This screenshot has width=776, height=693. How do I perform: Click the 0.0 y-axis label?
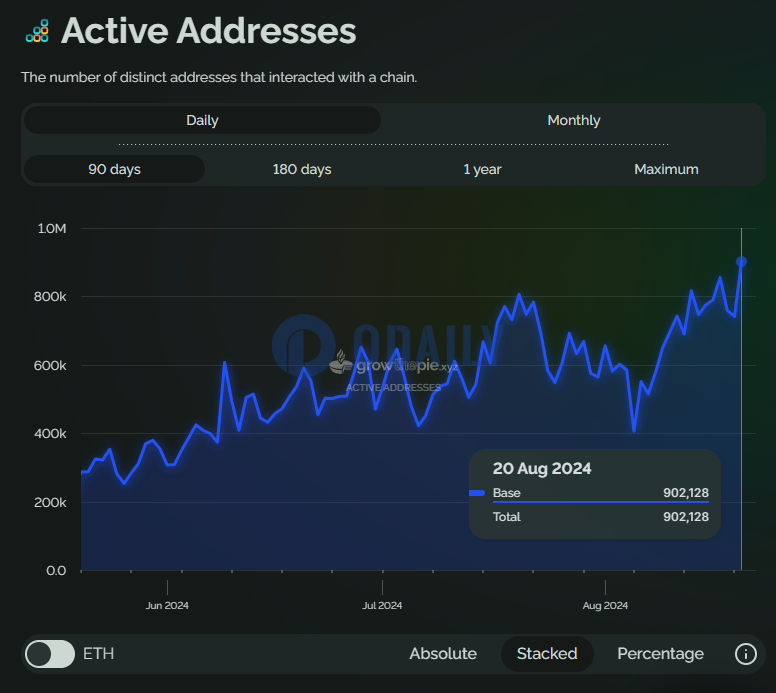coord(56,571)
